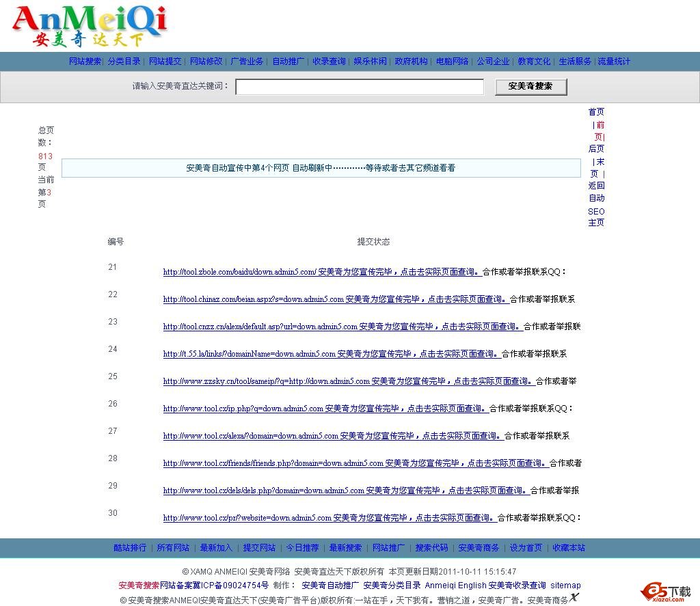Open 网站提交 in top navigation

165,61
